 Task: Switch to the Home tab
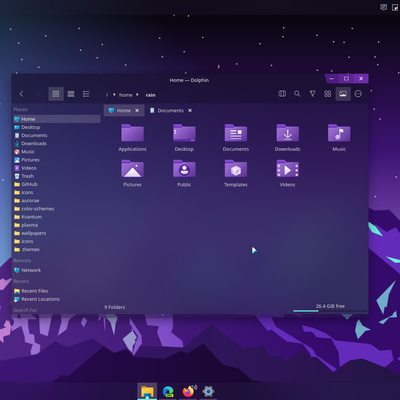pos(124,110)
